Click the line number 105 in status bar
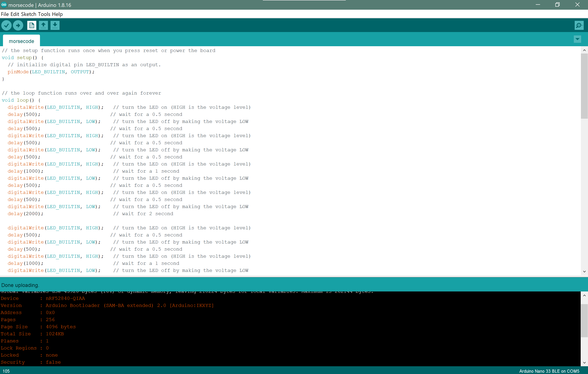Viewport: 588px width, 374px height. tap(6, 371)
